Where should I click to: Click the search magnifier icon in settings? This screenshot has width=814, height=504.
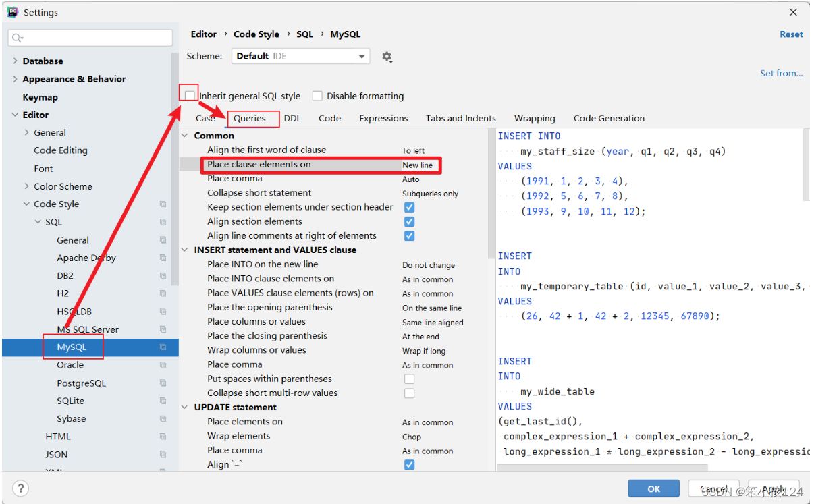pyautogui.click(x=18, y=38)
